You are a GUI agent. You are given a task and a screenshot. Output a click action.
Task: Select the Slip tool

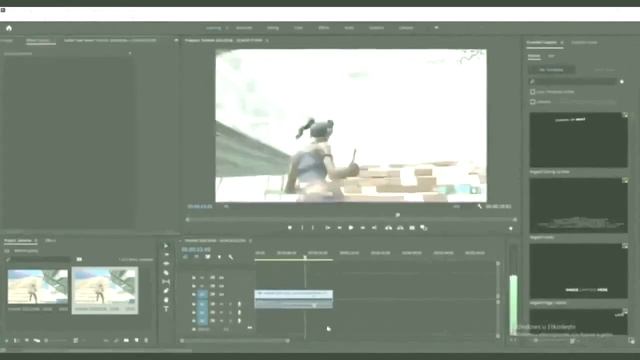click(166, 282)
